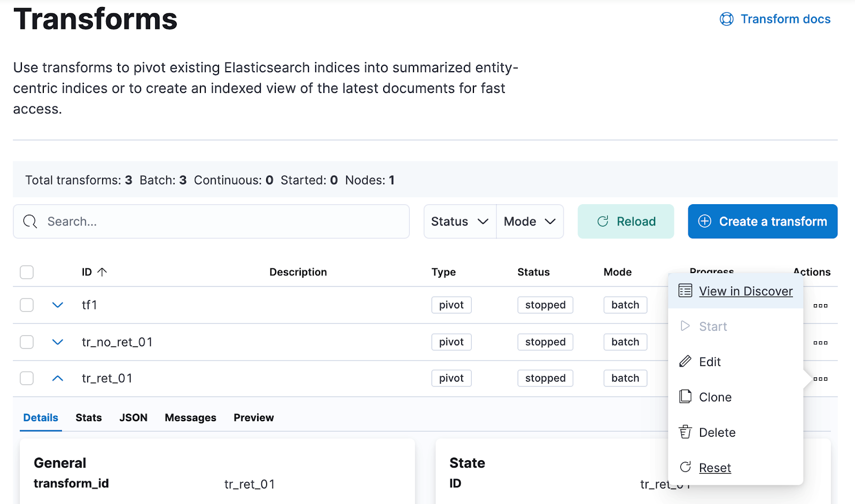Viewport: 855px width, 504px height.
Task: Toggle the select-all checkbox in header
Action: [x=27, y=272]
